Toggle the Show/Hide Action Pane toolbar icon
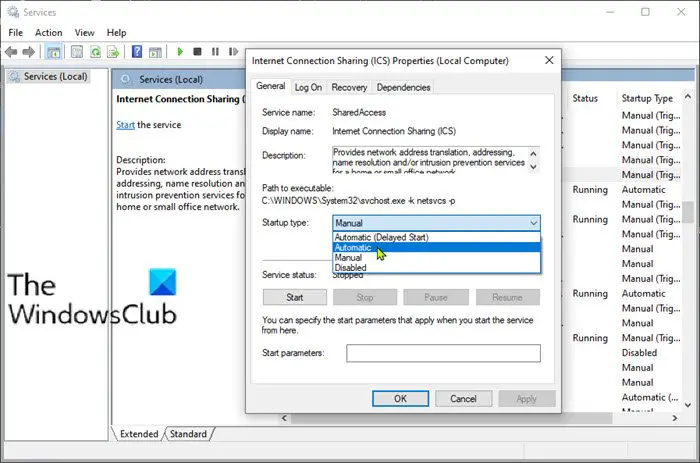This screenshot has height=463, width=700. (x=155, y=52)
